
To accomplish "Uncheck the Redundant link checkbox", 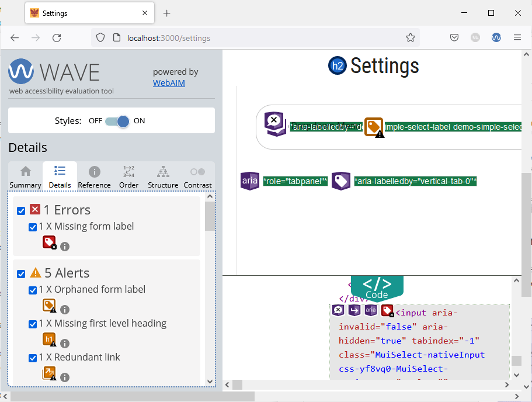I will [33, 358].
